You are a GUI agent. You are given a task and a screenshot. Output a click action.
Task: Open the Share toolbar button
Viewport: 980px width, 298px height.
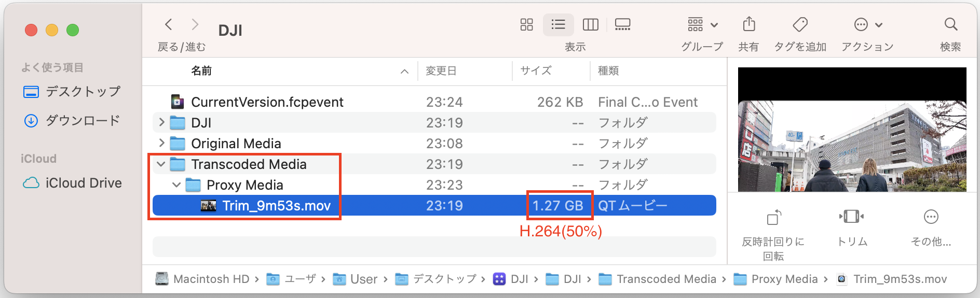pos(748,24)
